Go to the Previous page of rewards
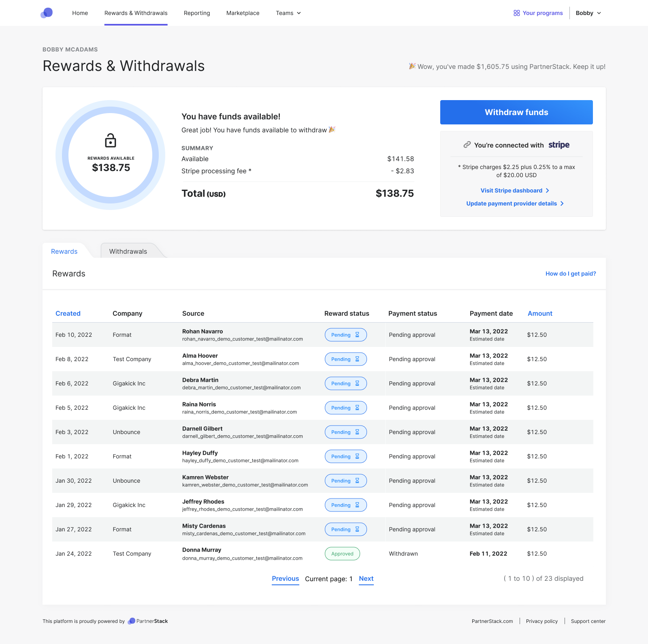 pos(286,579)
